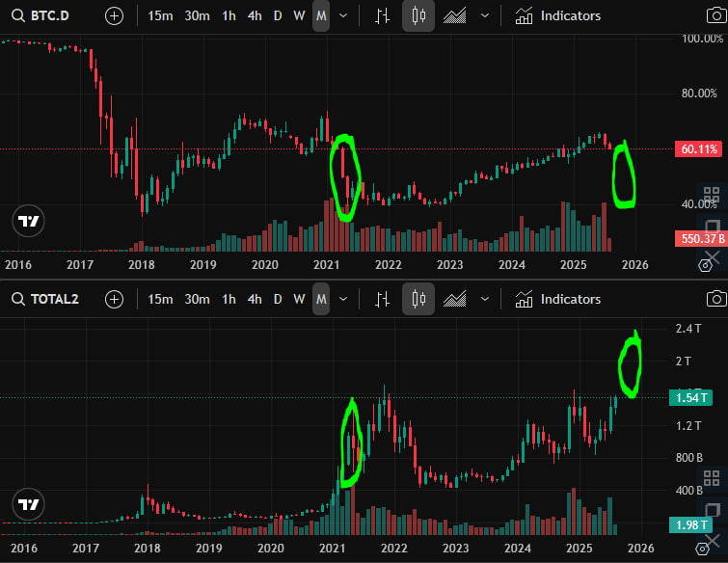Choose bars chart style on BTC.D chart
The image size is (728, 563).
tap(382, 15)
